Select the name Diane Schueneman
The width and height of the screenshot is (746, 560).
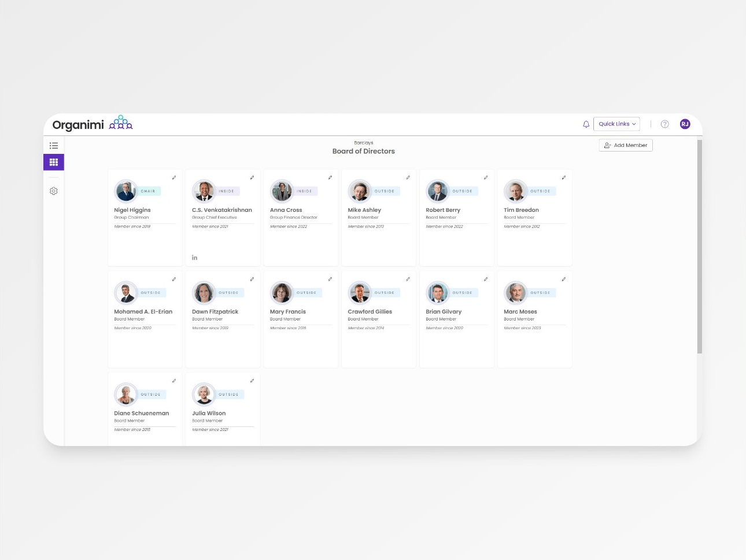[x=142, y=413]
